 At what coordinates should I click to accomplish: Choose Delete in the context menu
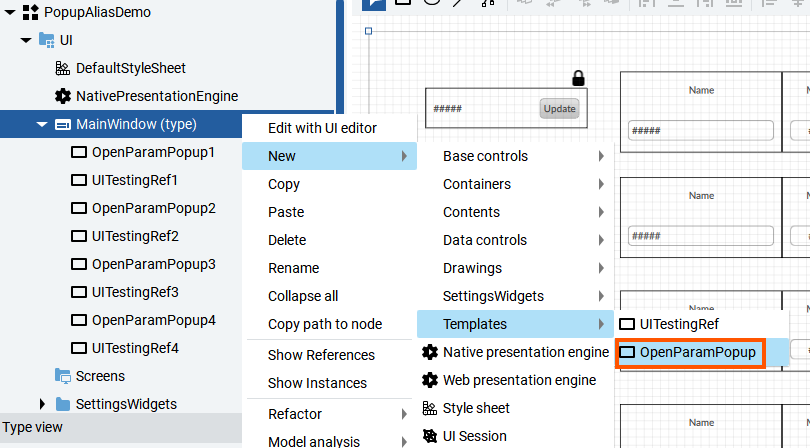329,240
